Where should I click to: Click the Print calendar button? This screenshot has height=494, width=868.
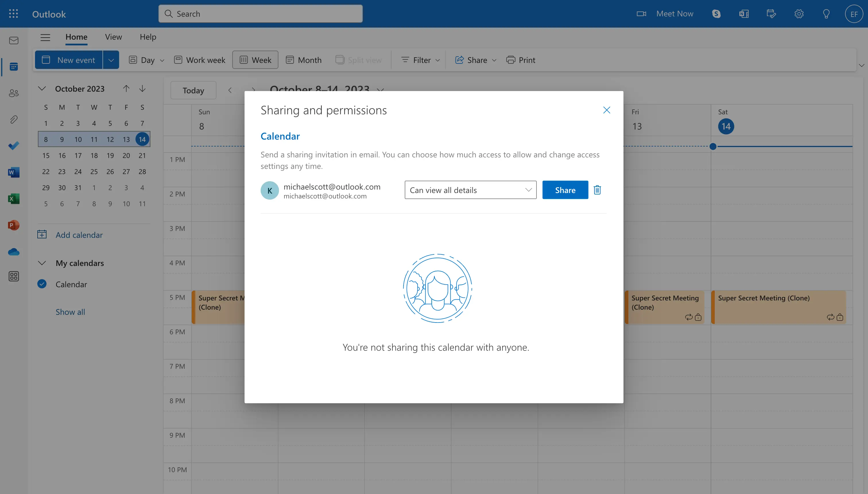[520, 59]
